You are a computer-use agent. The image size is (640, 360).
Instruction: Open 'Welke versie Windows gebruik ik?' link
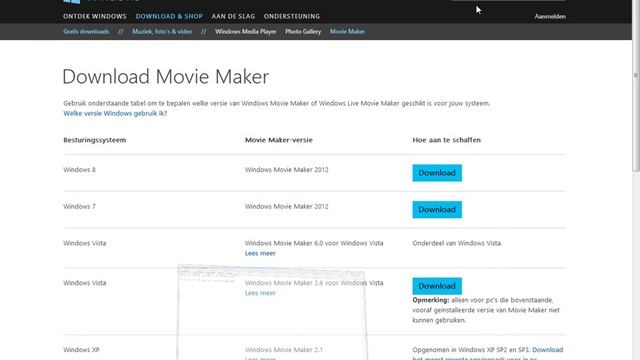pos(115,113)
